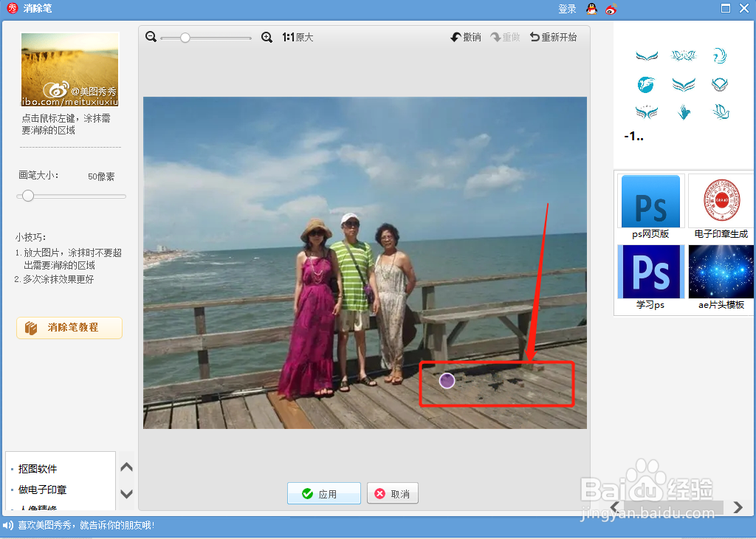The image size is (756, 539).
Task: Select the first wing logo in top row
Action: pyautogui.click(x=647, y=56)
